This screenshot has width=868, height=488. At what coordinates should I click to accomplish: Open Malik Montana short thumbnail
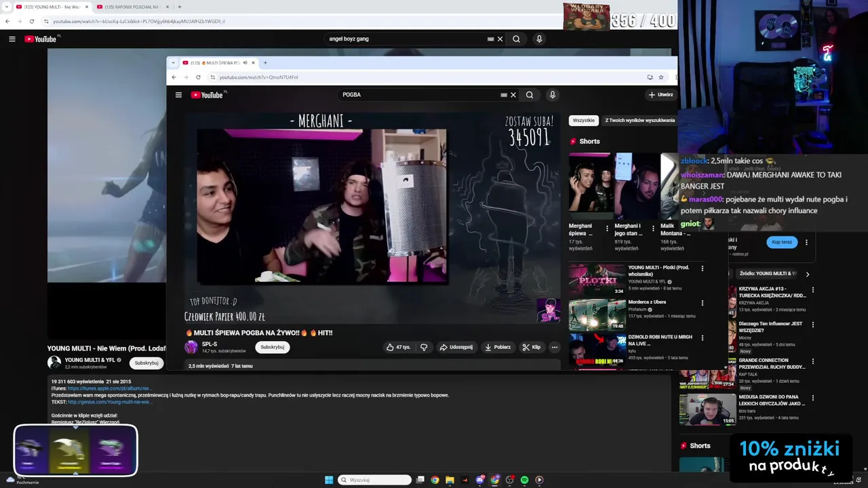click(x=669, y=186)
